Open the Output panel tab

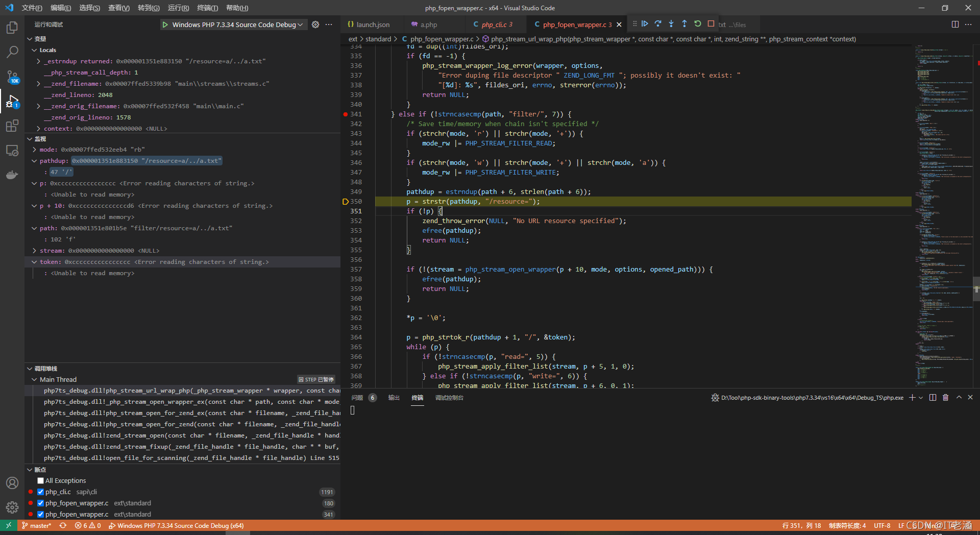[394, 398]
